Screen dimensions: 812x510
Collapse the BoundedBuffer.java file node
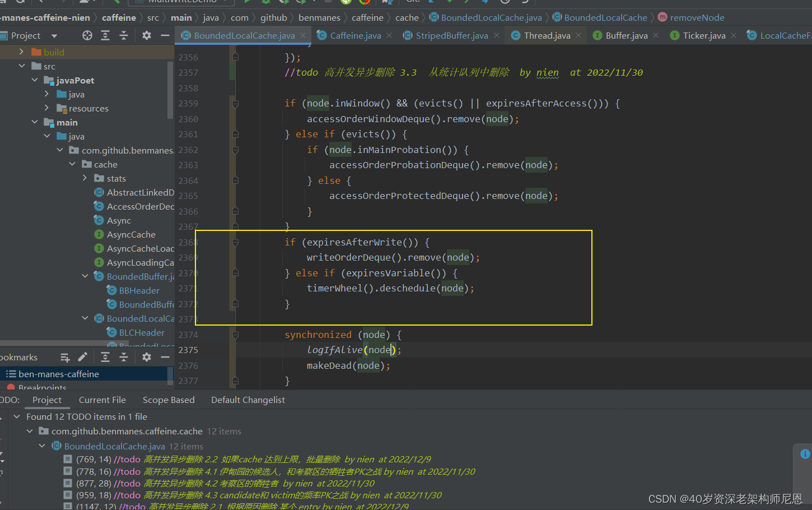[85, 276]
